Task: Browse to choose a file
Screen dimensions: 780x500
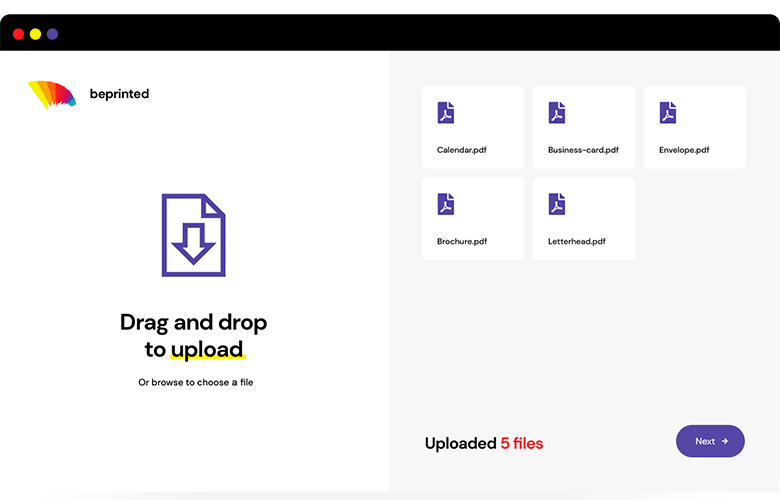Action: [x=195, y=382]
